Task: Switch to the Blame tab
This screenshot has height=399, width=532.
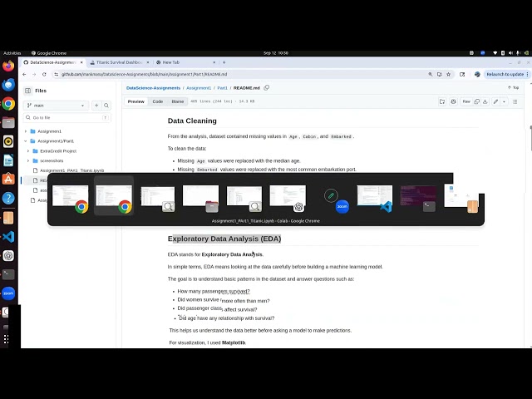Action: pyautogui.click(x=177, y=101)
